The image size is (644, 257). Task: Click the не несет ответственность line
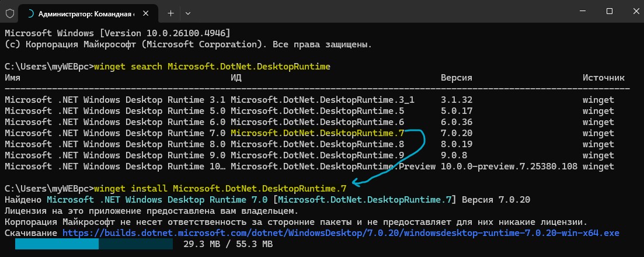tap(296, 222)
